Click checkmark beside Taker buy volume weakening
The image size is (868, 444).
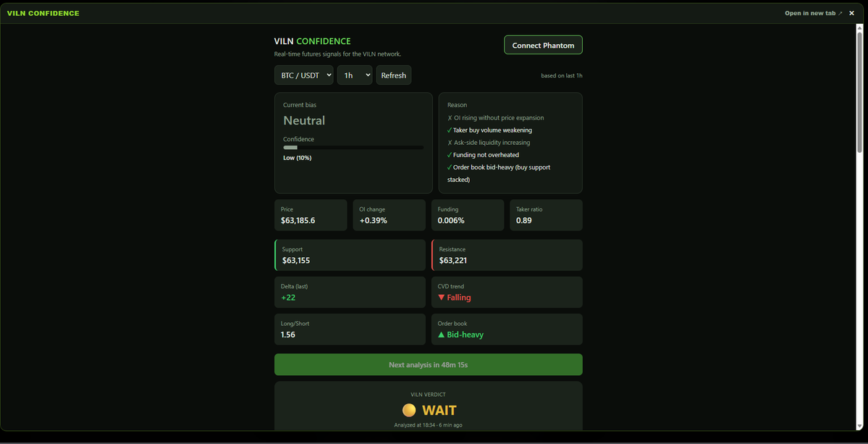[x=450, y=130]
